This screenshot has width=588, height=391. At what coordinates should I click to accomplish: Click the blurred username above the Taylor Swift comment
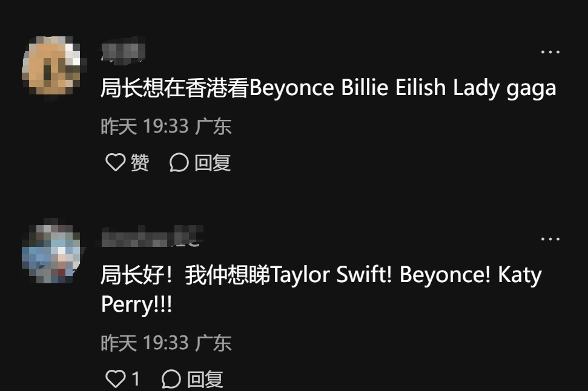tap(152, 236)
